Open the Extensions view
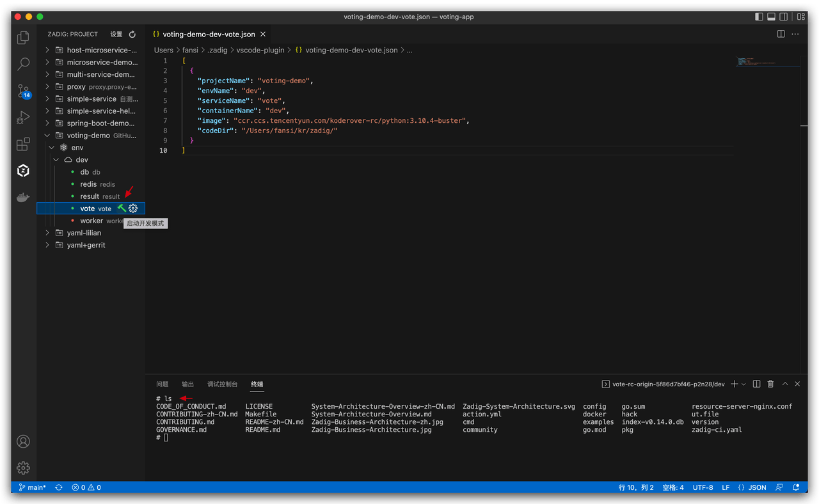 point(23,145)
